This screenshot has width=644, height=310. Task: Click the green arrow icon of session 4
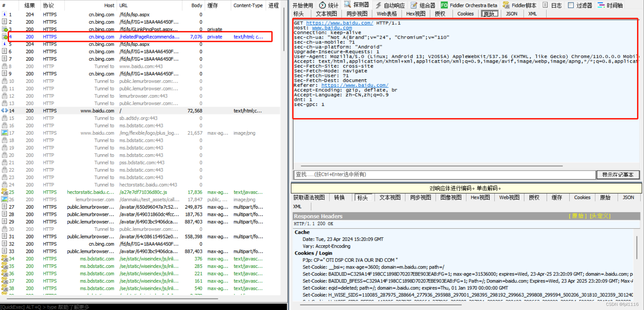(x=5, y=37)
